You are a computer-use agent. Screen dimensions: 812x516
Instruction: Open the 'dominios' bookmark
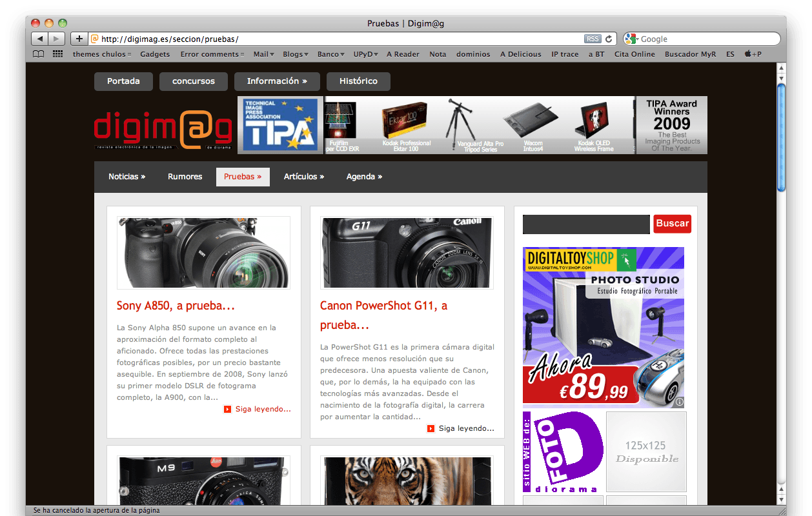pyautogui.click(x=473, y=54)
